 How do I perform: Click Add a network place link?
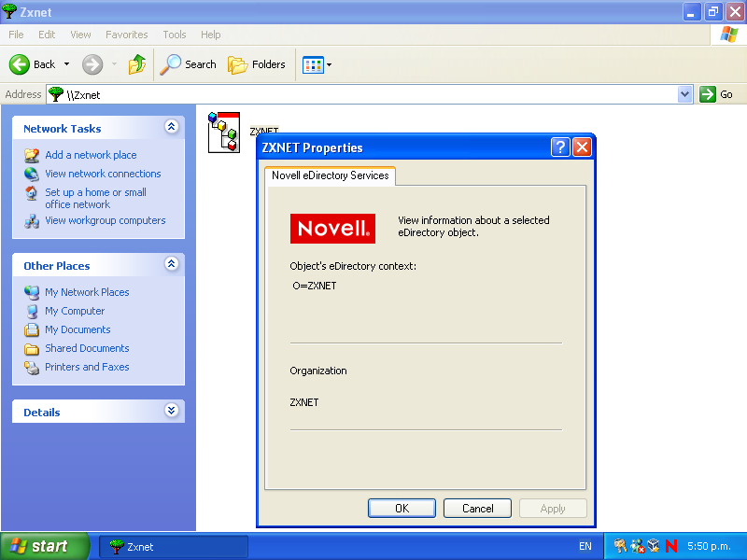coord(91,155)
